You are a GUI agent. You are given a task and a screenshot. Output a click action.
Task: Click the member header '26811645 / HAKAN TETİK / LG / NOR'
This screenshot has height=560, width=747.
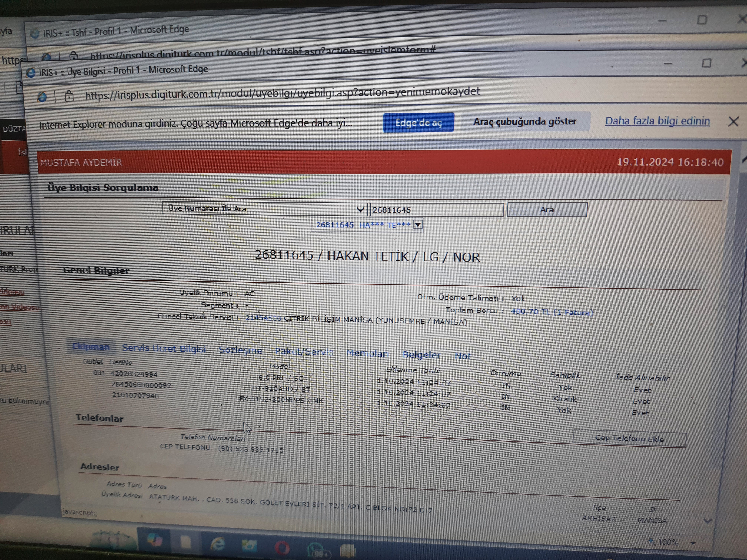[367, 256]
